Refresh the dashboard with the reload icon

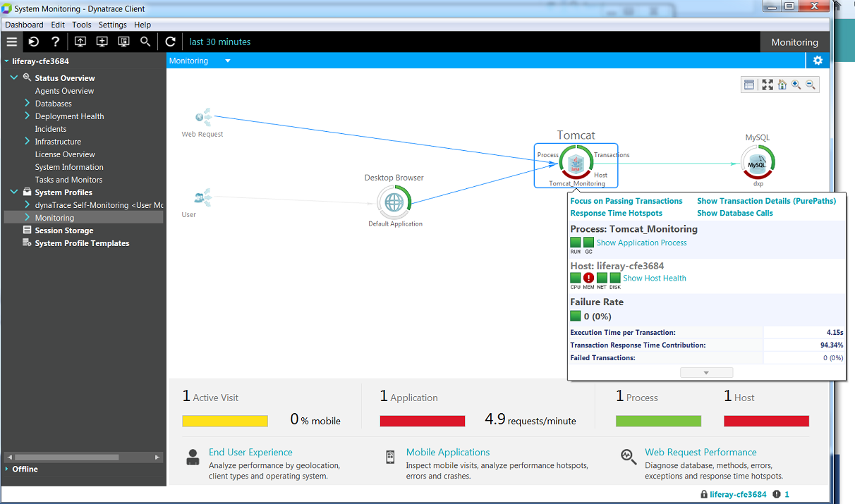pyautogui.click(x=170, y=42)
